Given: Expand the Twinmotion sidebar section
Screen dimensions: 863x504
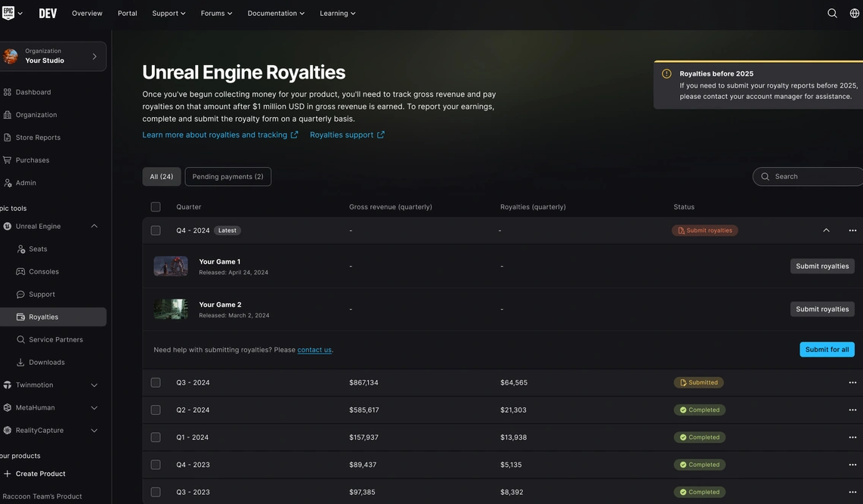Looking at the screenshot, I should [x=94, y=385].
